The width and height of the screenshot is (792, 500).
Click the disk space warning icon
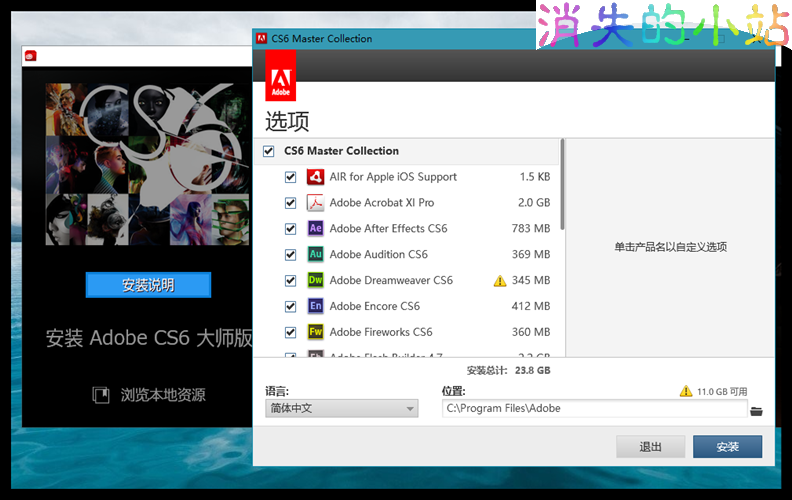pyautogui.click(x=686, y=391)
